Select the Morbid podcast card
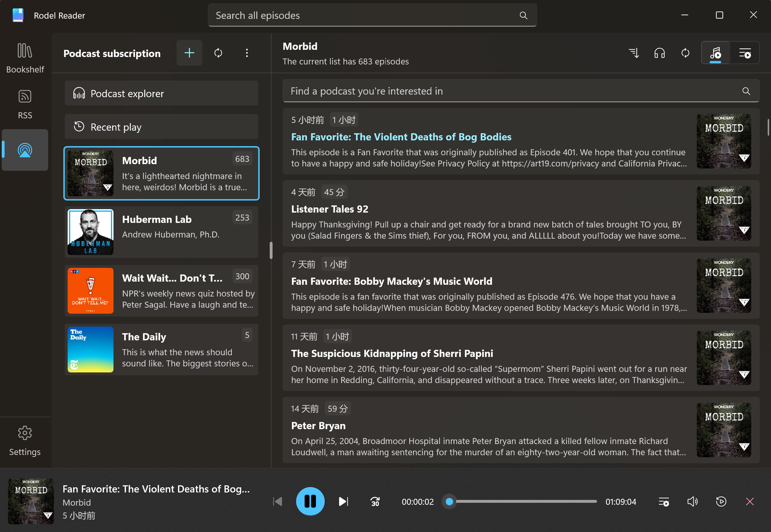 click(x=161, y=173)
